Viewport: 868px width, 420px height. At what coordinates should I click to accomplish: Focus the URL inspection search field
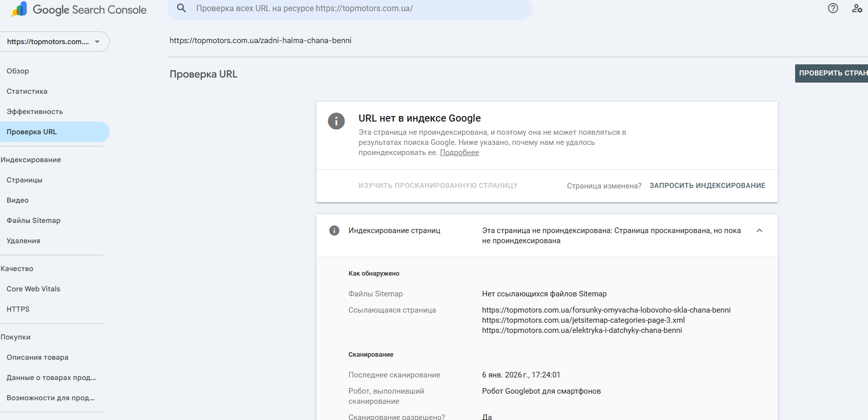pos(354,9)
